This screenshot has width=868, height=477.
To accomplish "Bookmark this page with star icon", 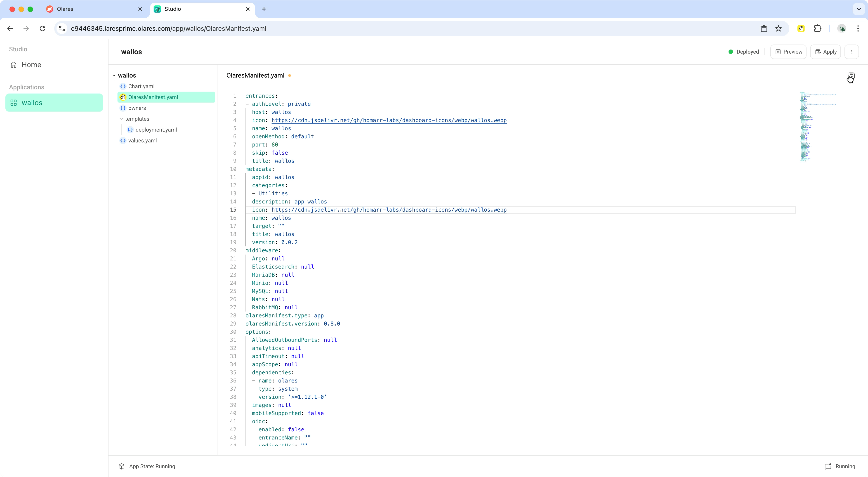I will 778,29.
